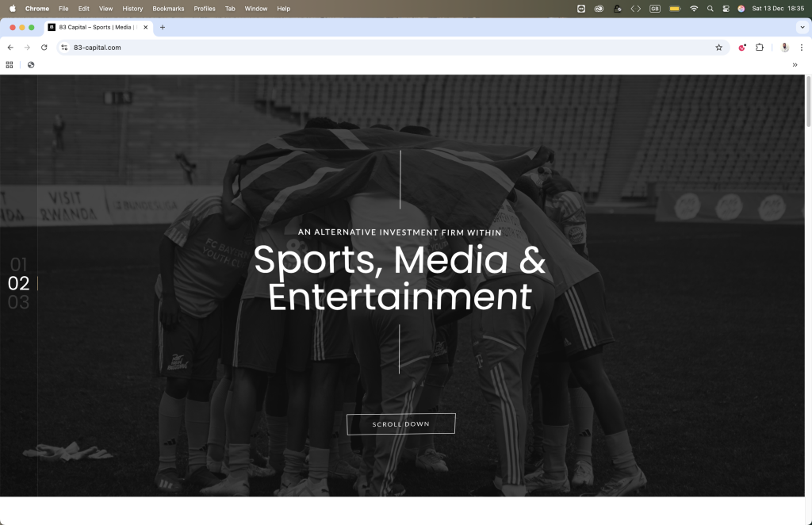This screenshot has width=812, height=525.
Task: Click the page's vertical scrollbar
Action: coord(808,103)
